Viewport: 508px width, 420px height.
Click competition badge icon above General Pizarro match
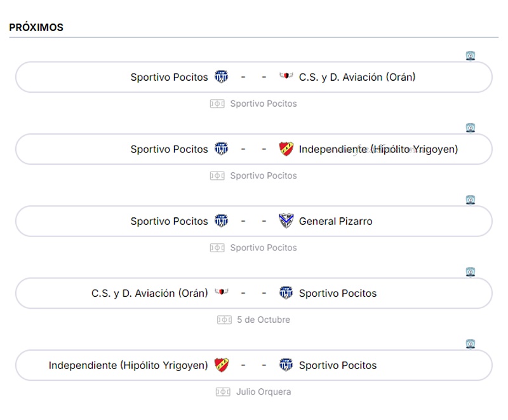[x=471, y=200]
